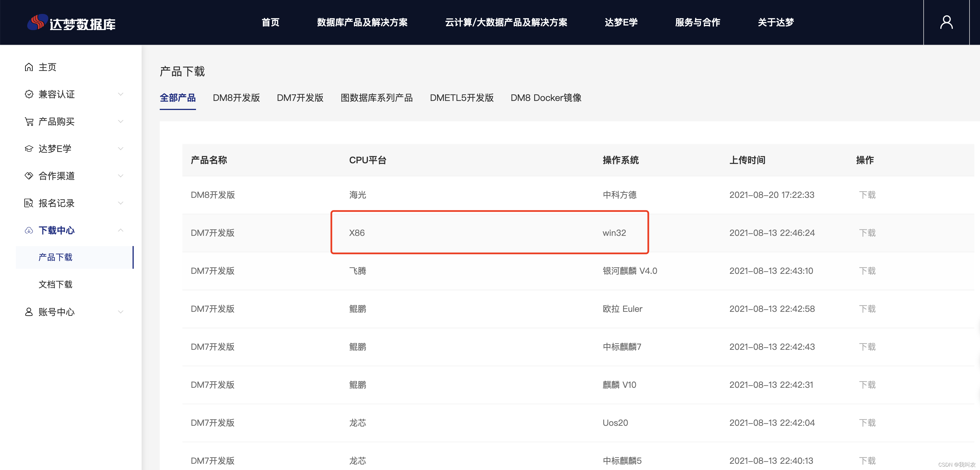Click the handshake icon beside 合作渠道
The height and width of the screenshot is (470, 980).
pos(29,175)
